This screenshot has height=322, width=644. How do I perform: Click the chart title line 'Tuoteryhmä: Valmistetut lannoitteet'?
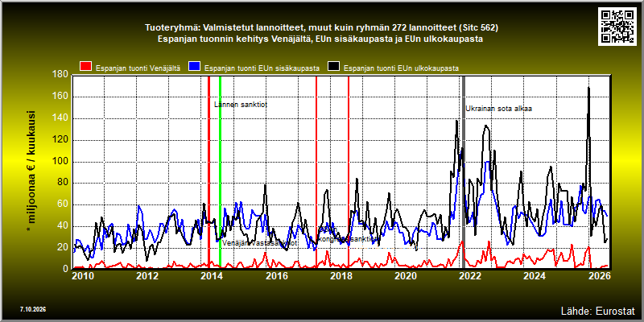tap(321, 28)
